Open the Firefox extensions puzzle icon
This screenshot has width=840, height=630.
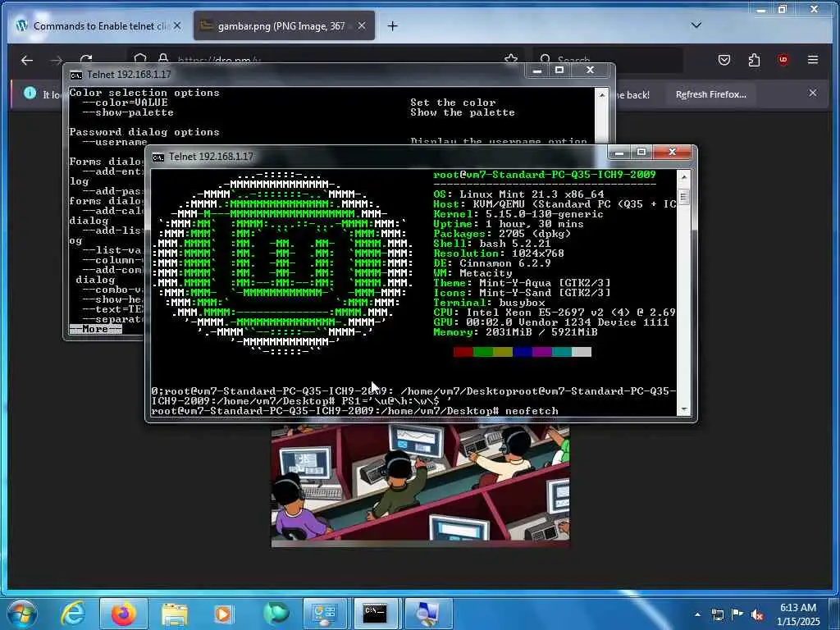click(x=755, y=60)
